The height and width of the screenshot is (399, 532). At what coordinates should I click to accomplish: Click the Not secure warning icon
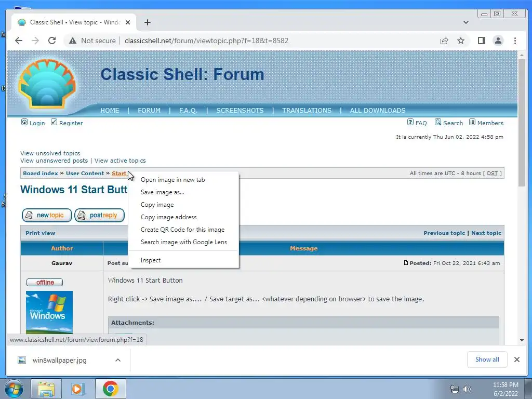(73, 41)
